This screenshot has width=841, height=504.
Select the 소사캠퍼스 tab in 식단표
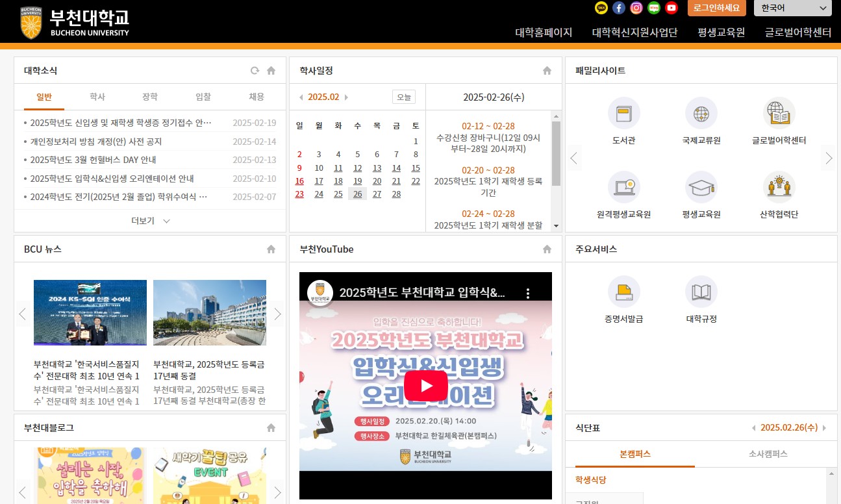point(768,454)
